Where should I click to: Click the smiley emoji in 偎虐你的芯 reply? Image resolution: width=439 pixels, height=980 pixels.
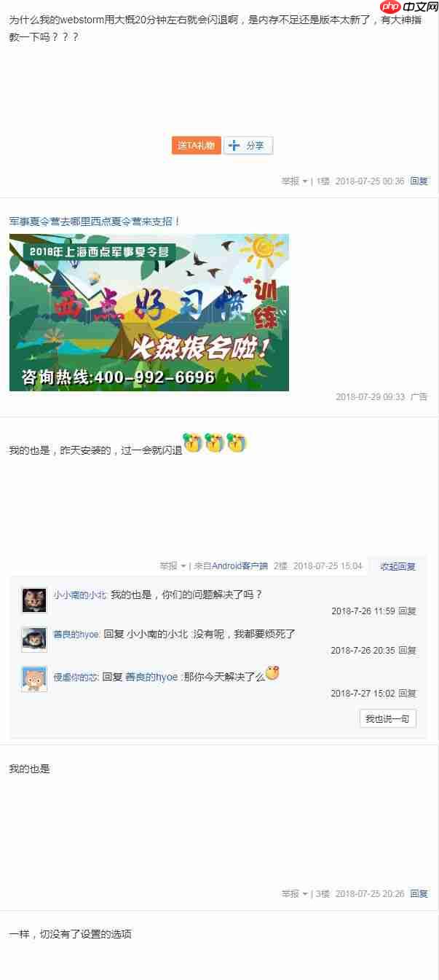coord(272,673)
